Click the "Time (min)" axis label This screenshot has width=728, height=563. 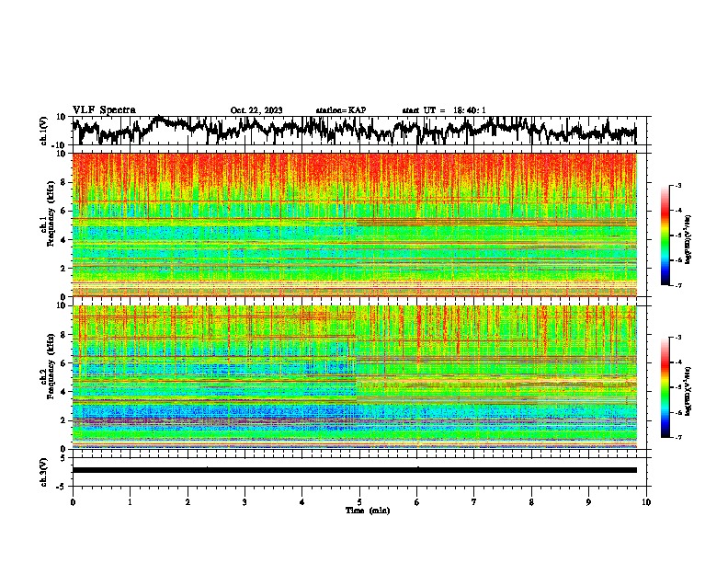tap(368, 511)
